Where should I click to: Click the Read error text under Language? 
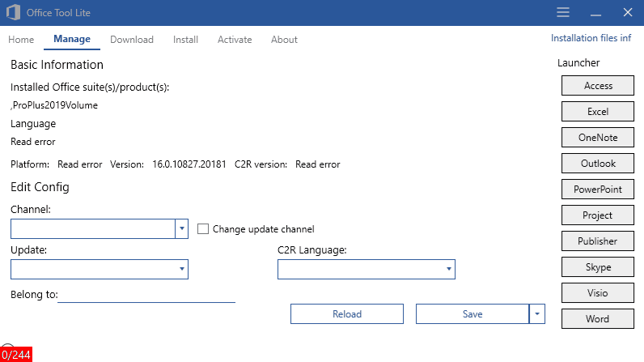pos(33,142)
